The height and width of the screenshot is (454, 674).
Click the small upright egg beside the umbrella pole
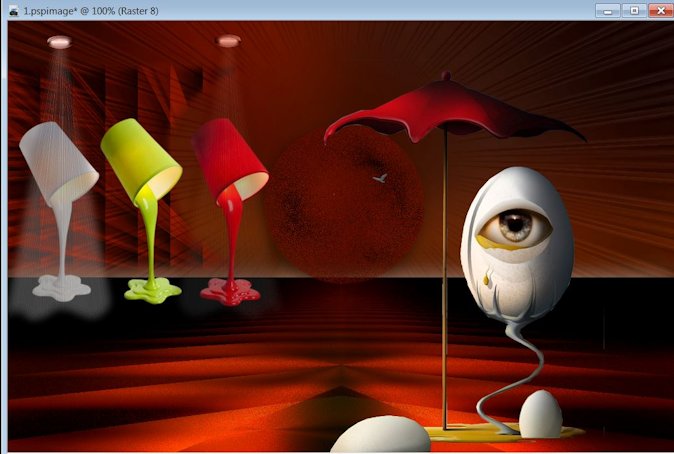click(x=540, y=414)
